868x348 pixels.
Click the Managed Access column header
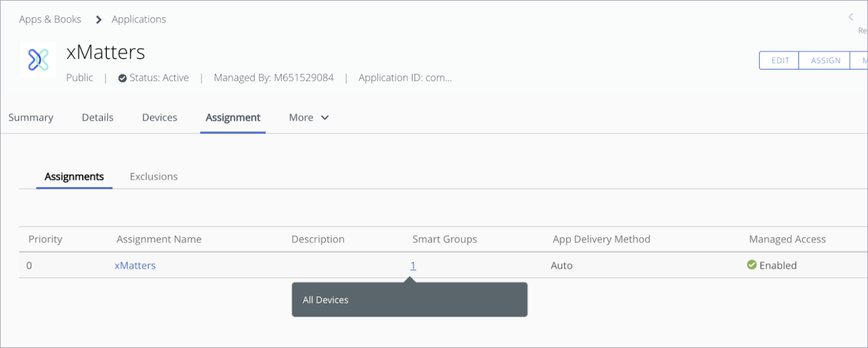tap(787, 239)
